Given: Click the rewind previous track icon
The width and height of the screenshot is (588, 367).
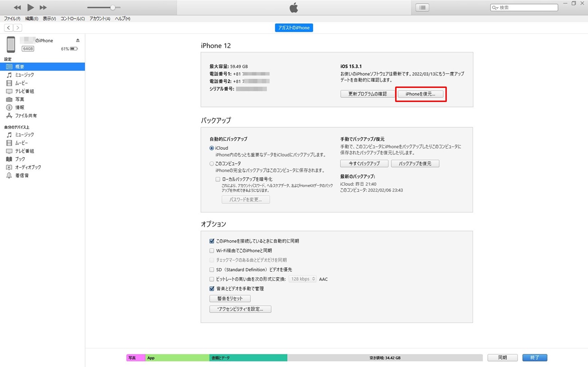Looking at the screenshot, I should 17,7.
